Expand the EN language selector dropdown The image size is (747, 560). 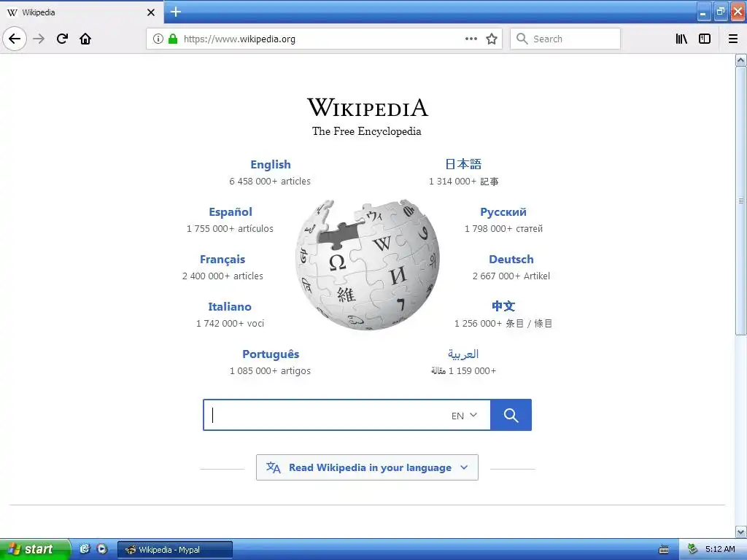click(464, 416)
